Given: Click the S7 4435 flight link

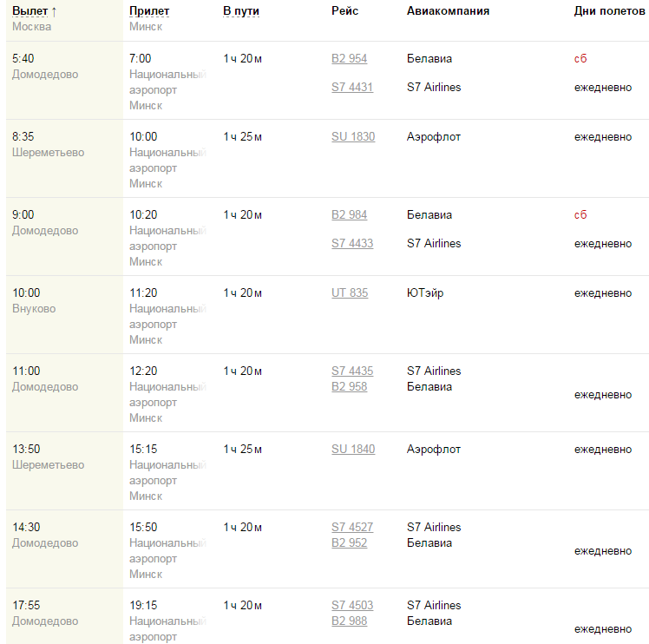Looking at the screenshot, I should tap(352, 371).
